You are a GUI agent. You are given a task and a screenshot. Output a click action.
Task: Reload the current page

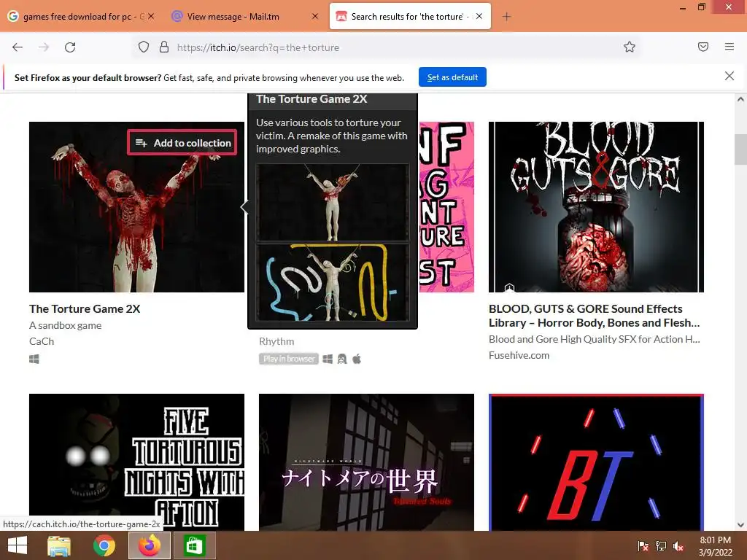tap(70, 47)
